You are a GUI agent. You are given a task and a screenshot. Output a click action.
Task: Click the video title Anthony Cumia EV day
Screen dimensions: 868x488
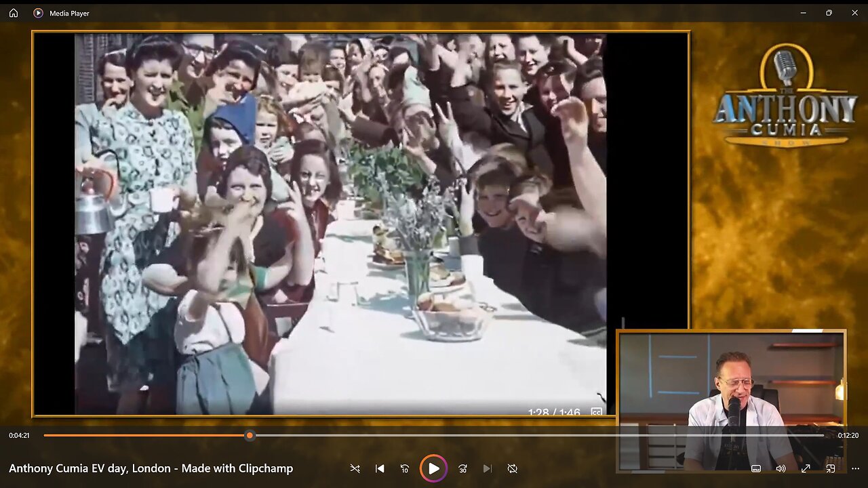(x=151, y=468)
